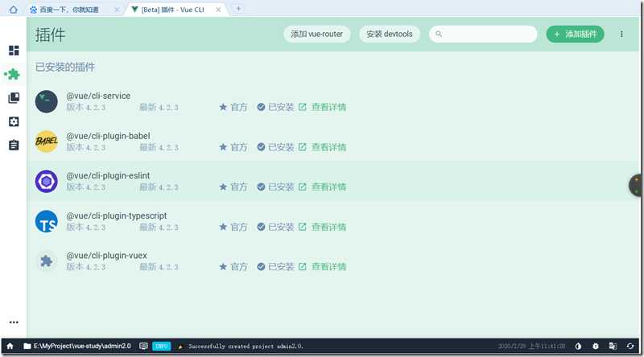Open the tasks clipboard sidebar icon
644x357 pixels.
14,145
